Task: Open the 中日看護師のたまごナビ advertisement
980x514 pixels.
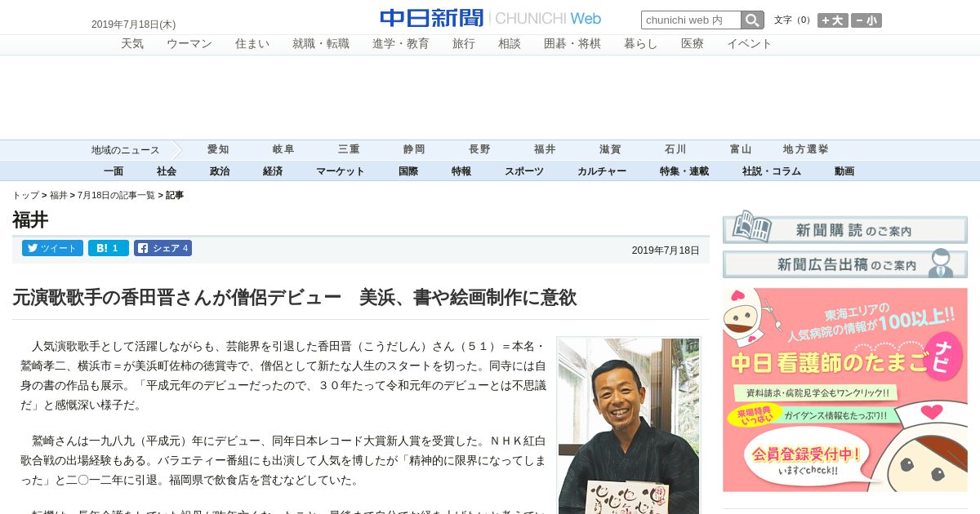Action: coord(845,390)
